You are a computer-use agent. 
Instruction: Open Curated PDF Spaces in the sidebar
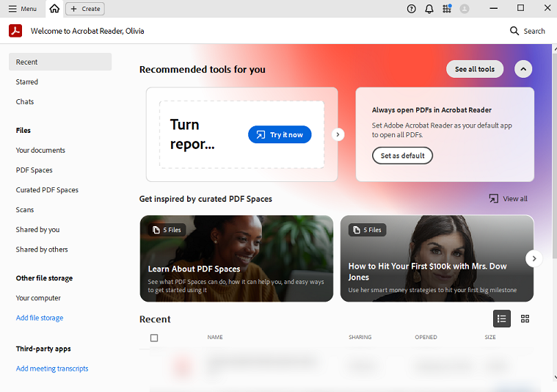47,190
